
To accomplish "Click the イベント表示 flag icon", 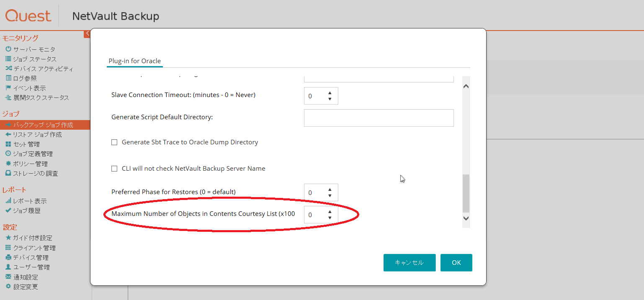I will 8,88.
